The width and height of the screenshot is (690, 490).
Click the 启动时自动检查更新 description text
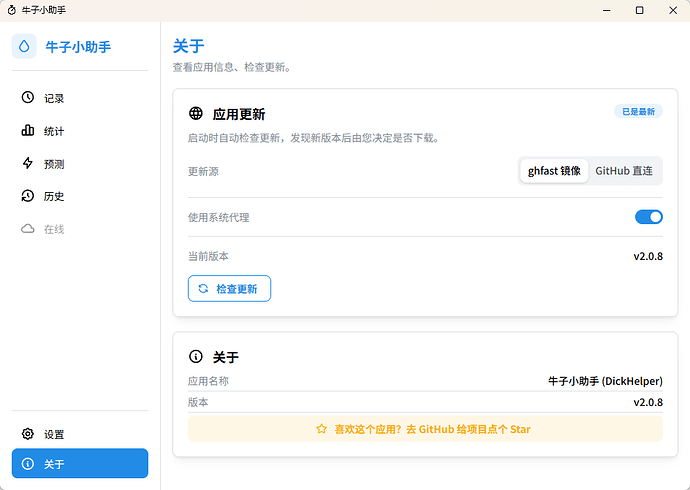[314, 138]
